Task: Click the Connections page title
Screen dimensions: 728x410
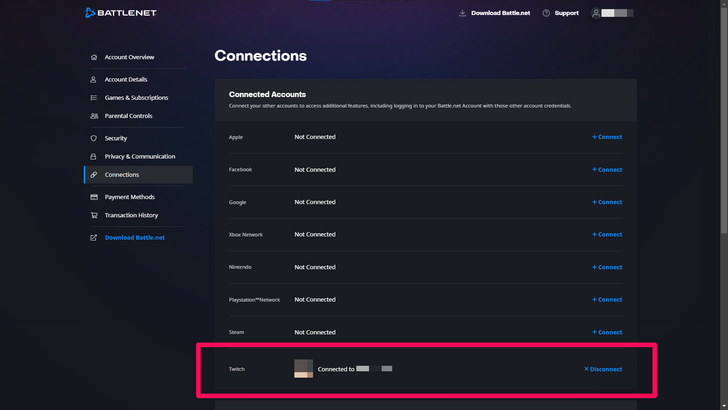Action: 260,56
